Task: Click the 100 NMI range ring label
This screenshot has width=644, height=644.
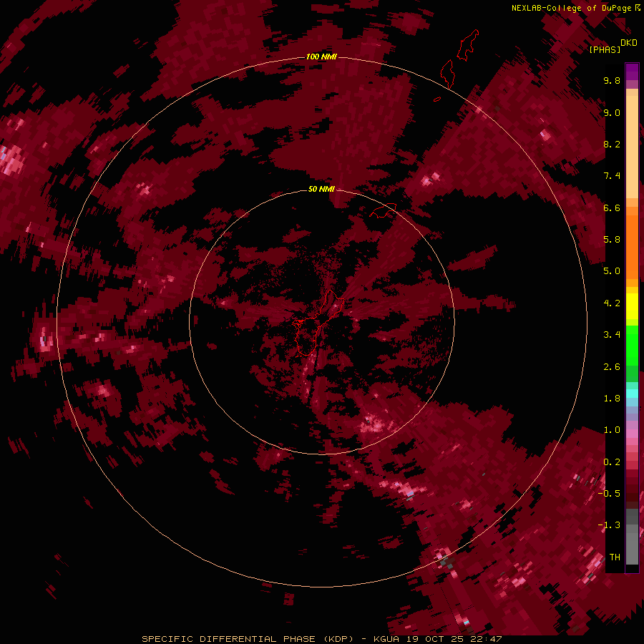Action: pos(321,57)
